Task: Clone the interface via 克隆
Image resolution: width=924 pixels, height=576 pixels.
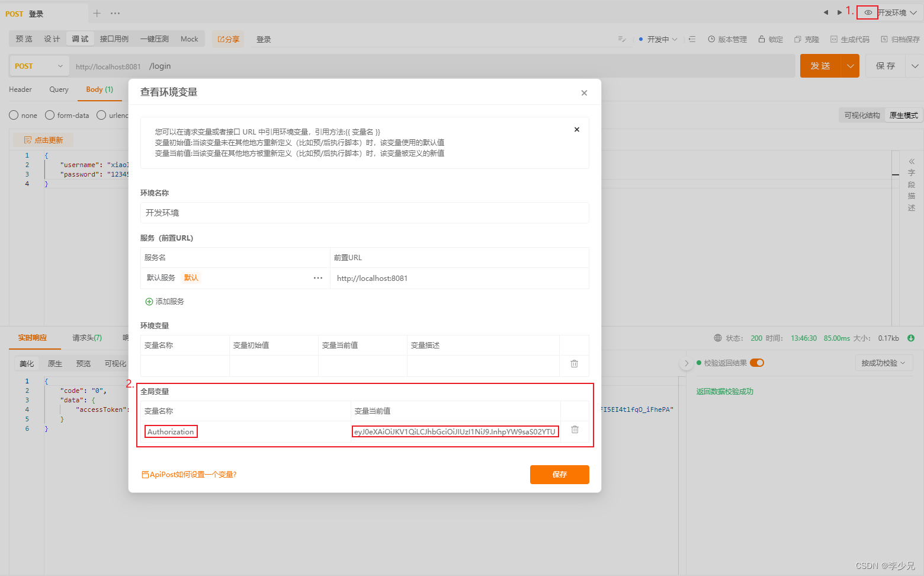Action: (x=807, y=39)
